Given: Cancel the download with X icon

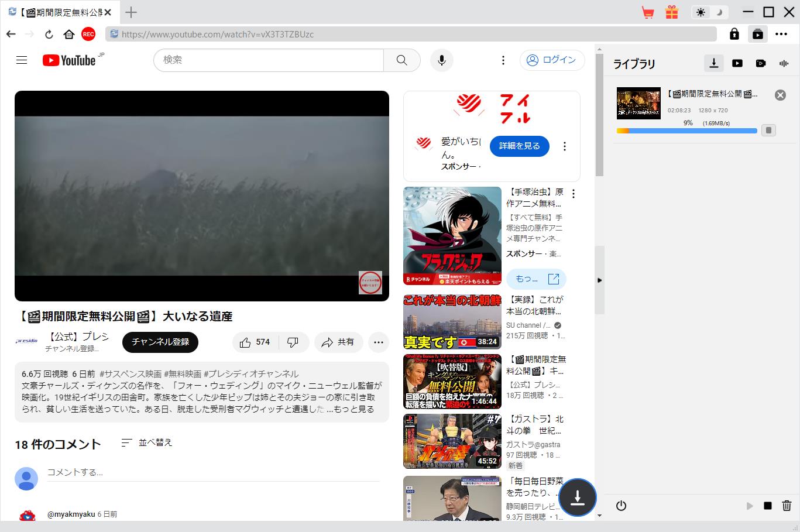Looking at the screenshot, I should 780,95.
